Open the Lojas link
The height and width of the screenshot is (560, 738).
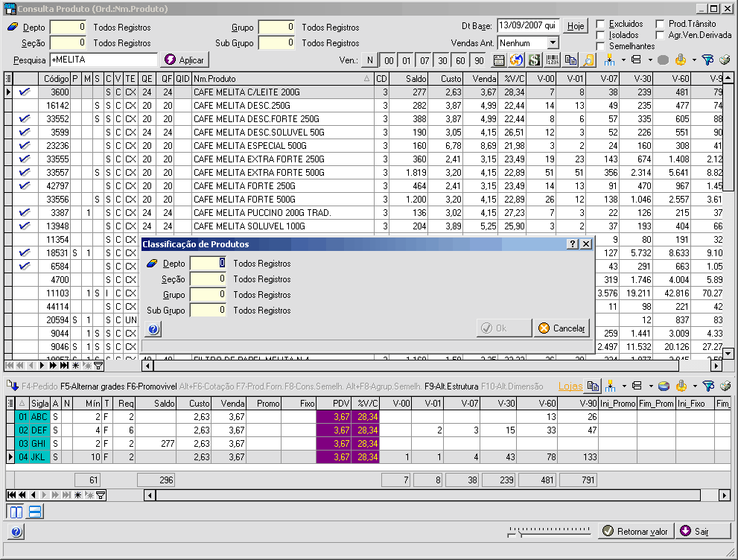point(570,386)
